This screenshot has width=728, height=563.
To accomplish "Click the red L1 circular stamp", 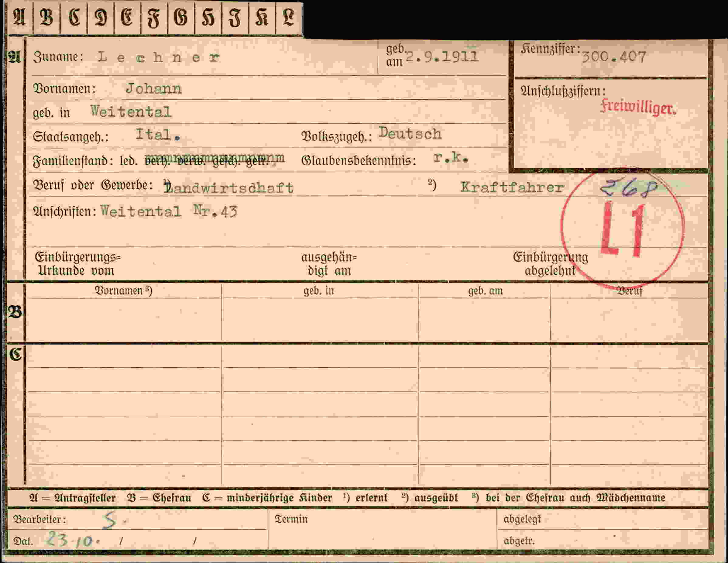I will (623, 228).
